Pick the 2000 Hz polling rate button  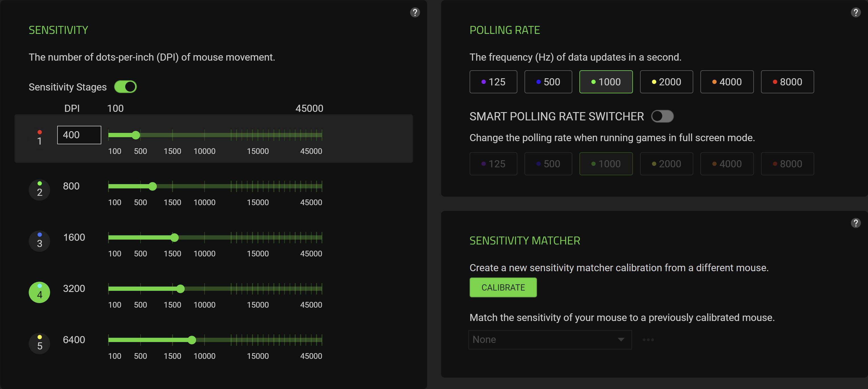click(666, 82)
